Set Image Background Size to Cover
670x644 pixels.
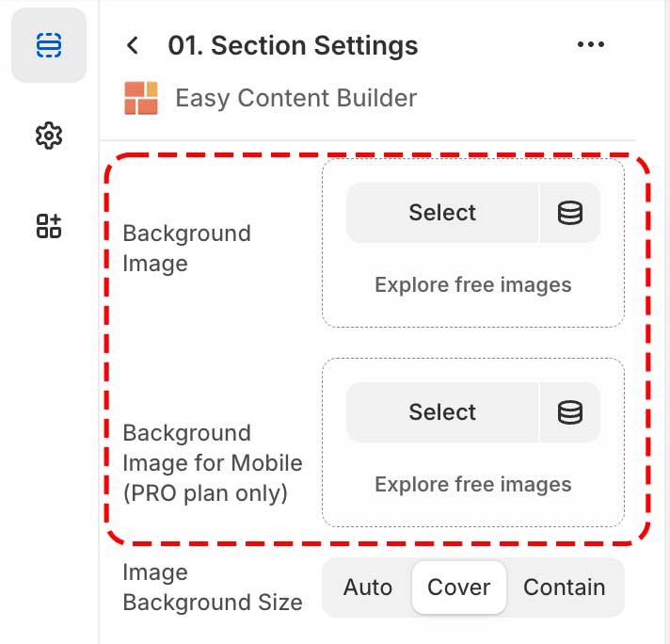pyautogui.click(x=458, y=588)
